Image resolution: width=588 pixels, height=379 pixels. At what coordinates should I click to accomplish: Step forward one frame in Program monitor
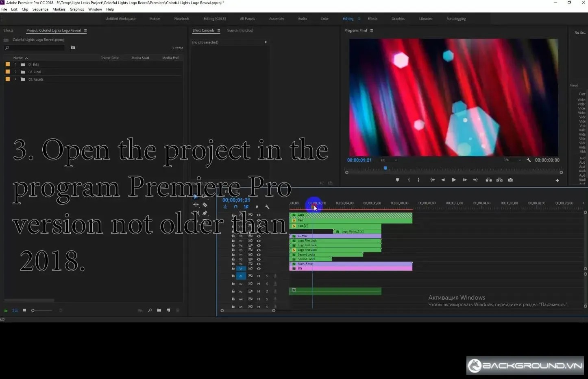point(465,180)
